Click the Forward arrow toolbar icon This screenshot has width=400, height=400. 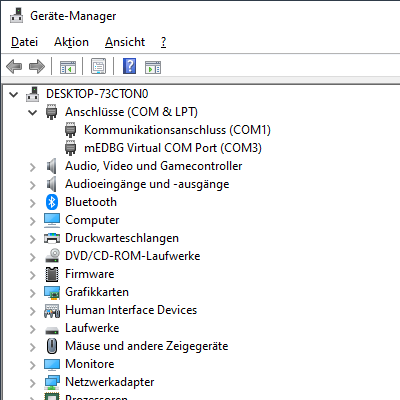point(37,66)
